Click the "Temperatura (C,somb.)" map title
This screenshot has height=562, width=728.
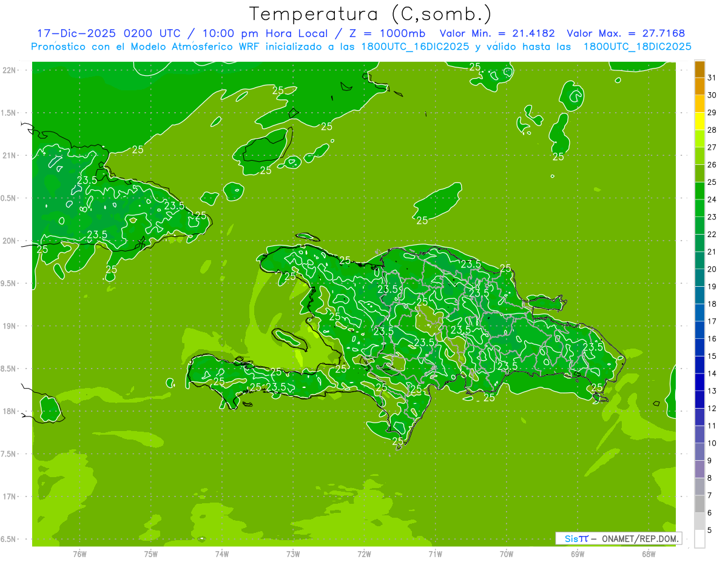pyautogui.click(x=371, y=13)
